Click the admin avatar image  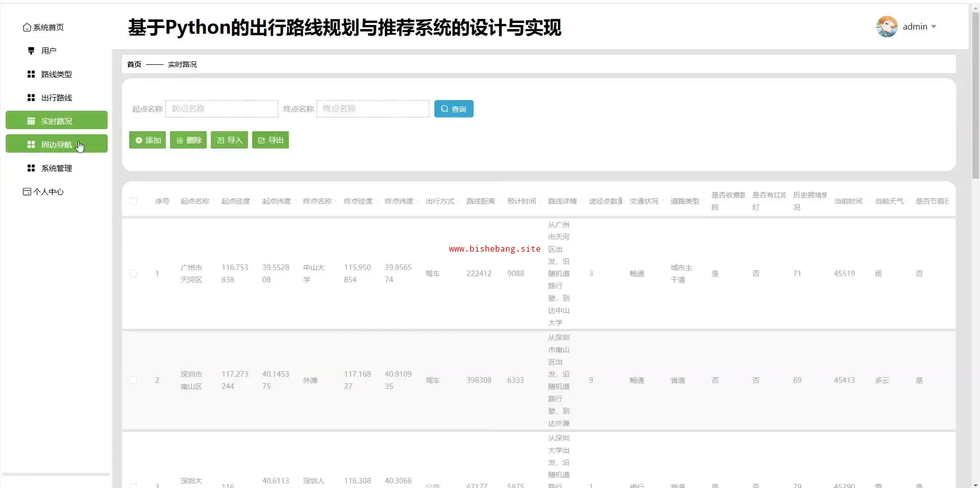point(887,27)
